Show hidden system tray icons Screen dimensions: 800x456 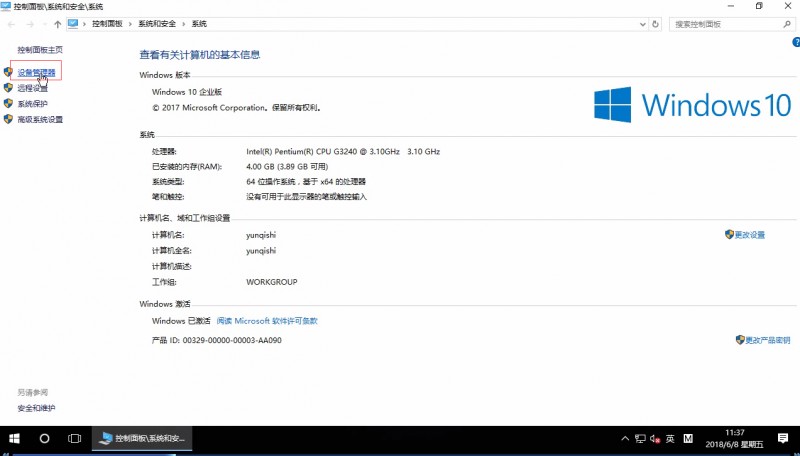pos(625,439)
